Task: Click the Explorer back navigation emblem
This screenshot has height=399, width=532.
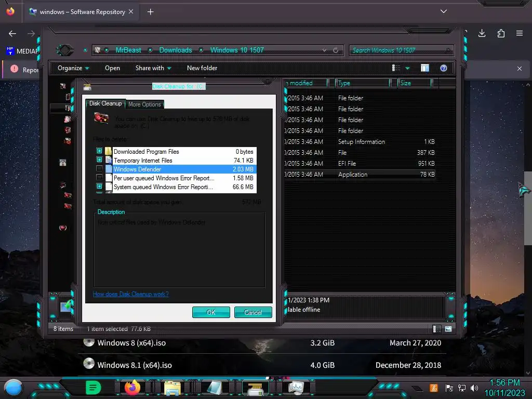Action: tap(64, 50)
